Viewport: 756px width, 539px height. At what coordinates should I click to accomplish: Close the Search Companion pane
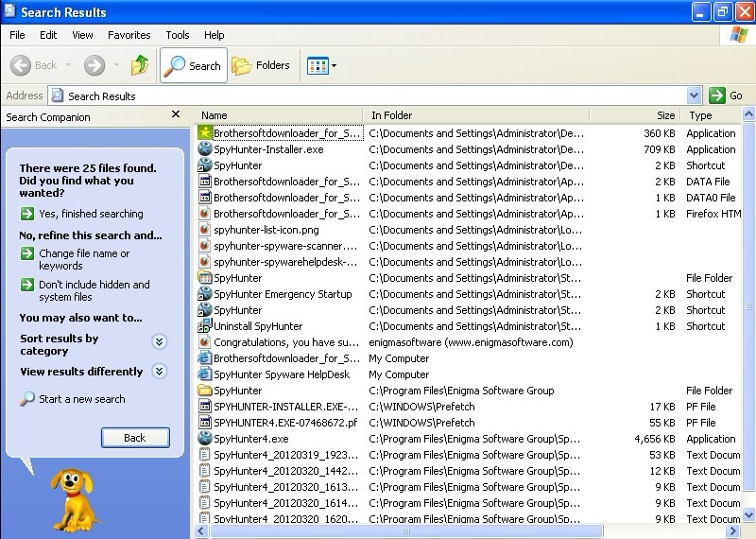point(176,114)
